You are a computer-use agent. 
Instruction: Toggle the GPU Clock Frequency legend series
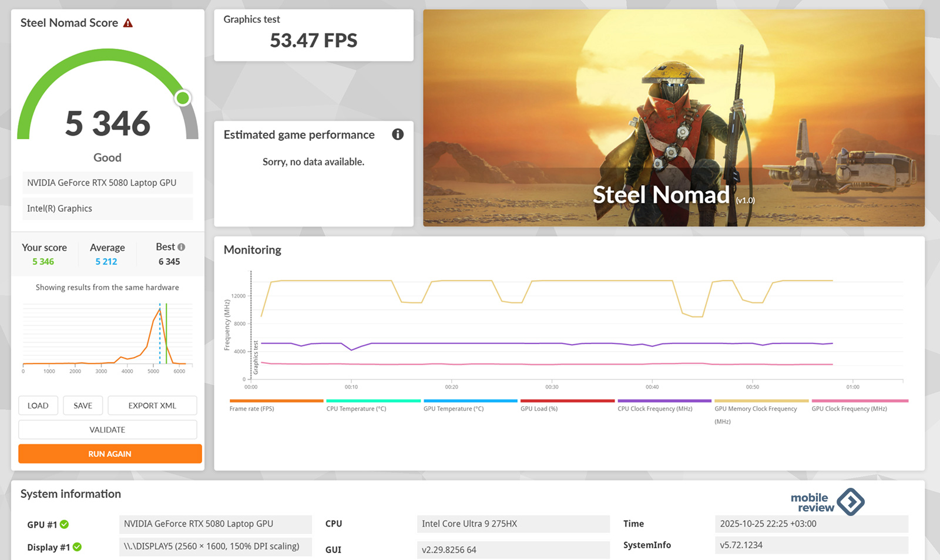(x=860, y=406)
